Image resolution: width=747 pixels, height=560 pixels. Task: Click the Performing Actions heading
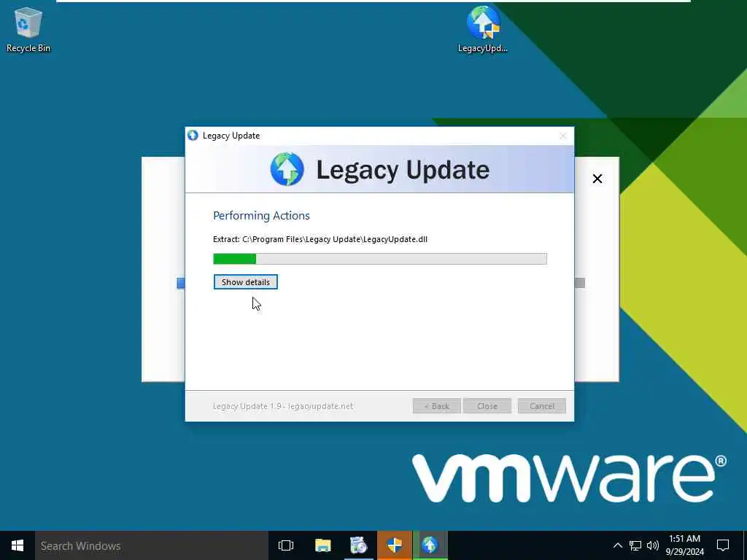pyautogui.click(x=261, y=216)
